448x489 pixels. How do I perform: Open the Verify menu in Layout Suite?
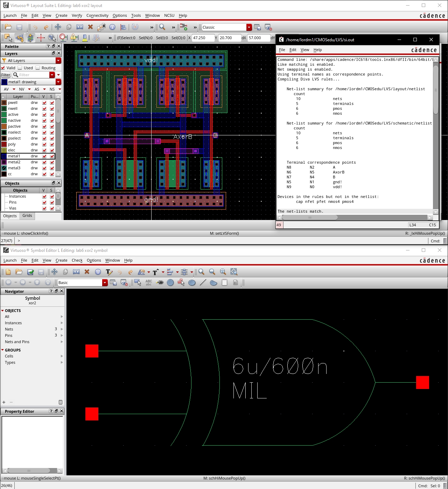[x=77, y=15]
